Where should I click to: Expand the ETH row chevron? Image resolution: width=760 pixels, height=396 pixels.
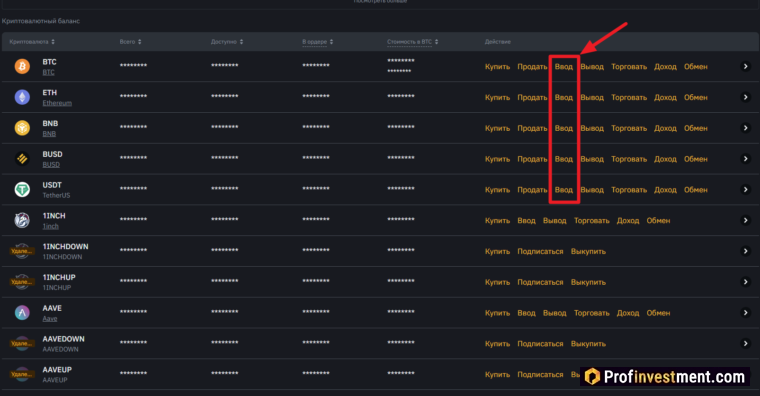[745, 97]
